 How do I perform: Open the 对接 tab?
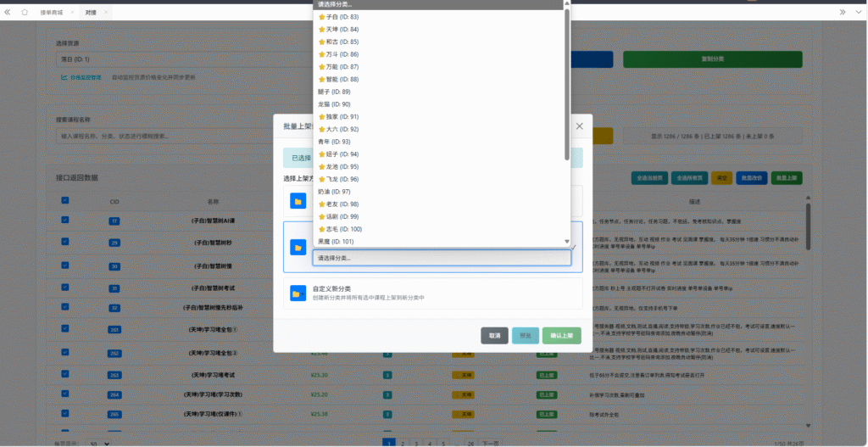pos(91,13)
